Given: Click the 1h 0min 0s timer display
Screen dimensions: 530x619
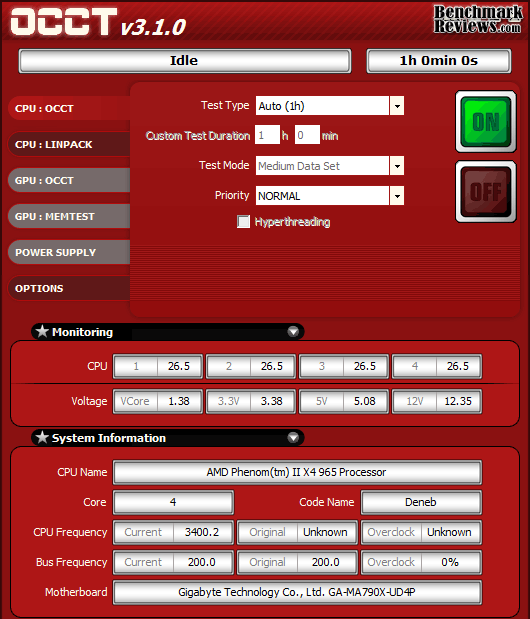Looking at the screenshot, I should [x=439, y=61].
